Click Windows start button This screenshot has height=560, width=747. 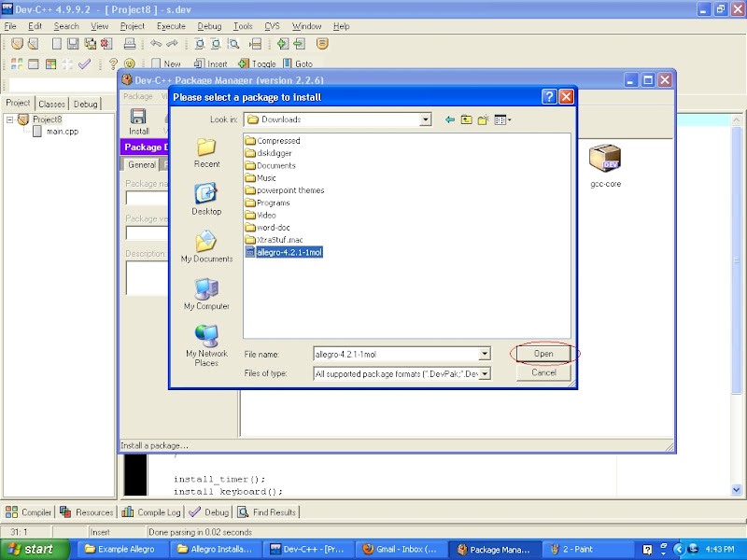[35, 549]
